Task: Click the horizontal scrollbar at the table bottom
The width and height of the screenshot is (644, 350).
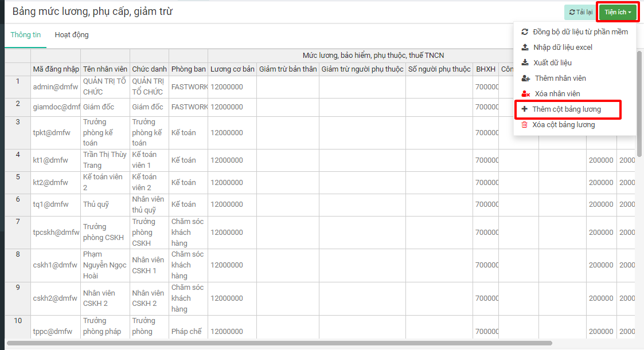Action: [279, 343]
